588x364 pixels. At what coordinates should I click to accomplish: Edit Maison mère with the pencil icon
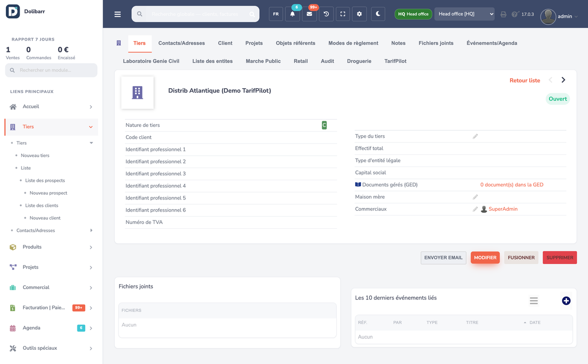(475, 197)
